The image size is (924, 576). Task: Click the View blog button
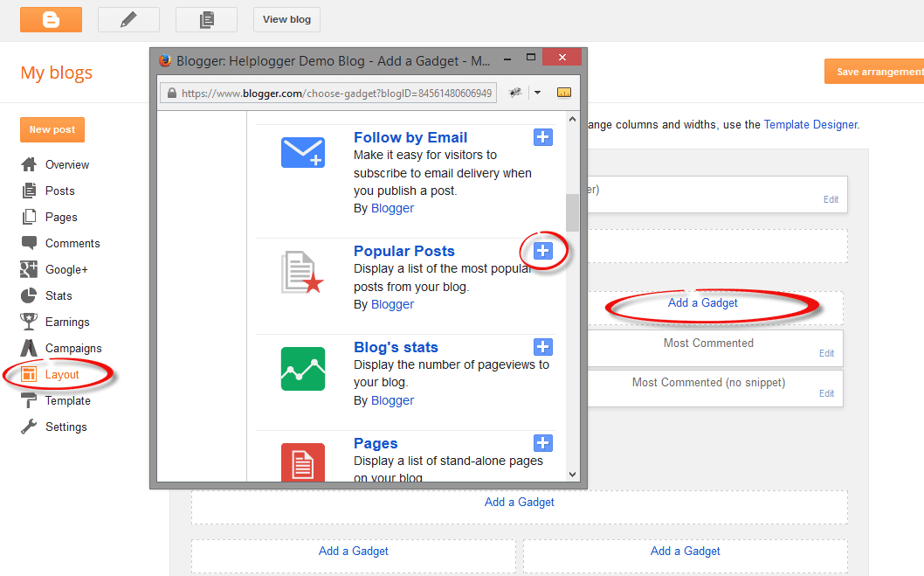coord(286,19)
